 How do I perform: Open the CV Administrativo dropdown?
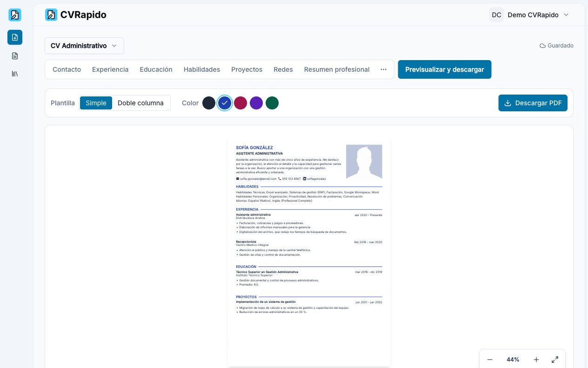(x=84, y=46)
